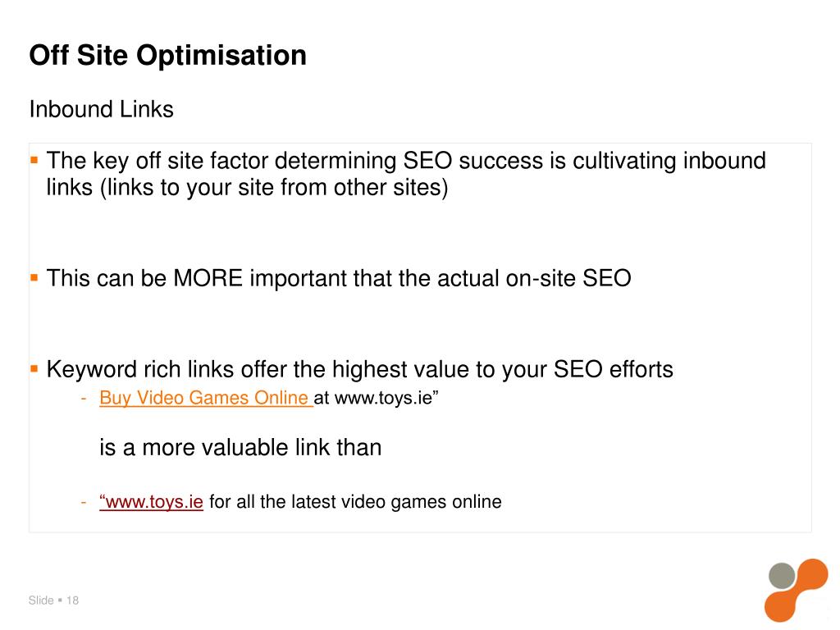Click bullet beside Keyword rich links

tap(34, 368)
